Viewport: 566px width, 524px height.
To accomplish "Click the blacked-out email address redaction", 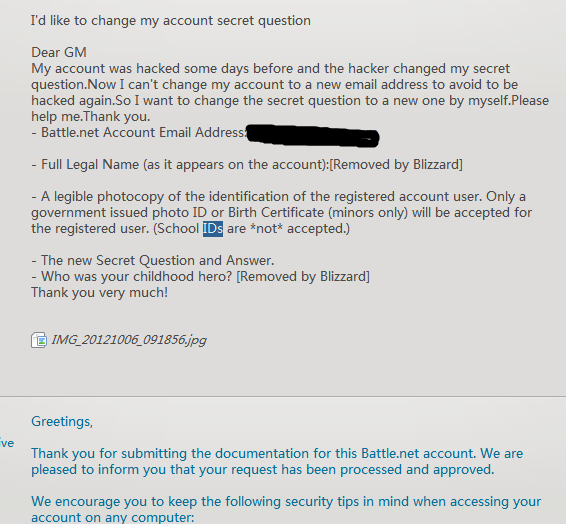I will (x=313, y=136).
